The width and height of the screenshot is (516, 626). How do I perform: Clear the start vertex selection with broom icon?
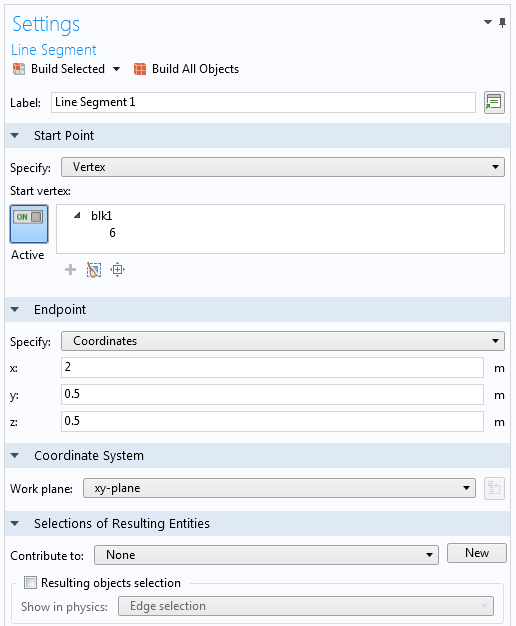[94, 270]
